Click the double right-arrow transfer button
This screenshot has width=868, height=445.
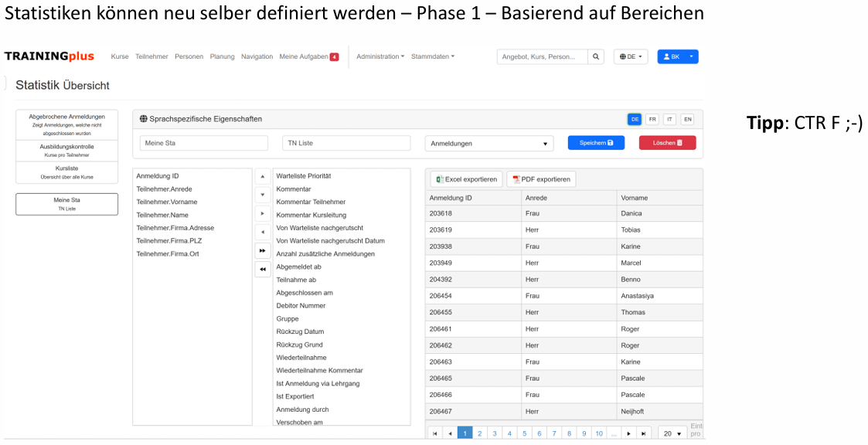263,250
